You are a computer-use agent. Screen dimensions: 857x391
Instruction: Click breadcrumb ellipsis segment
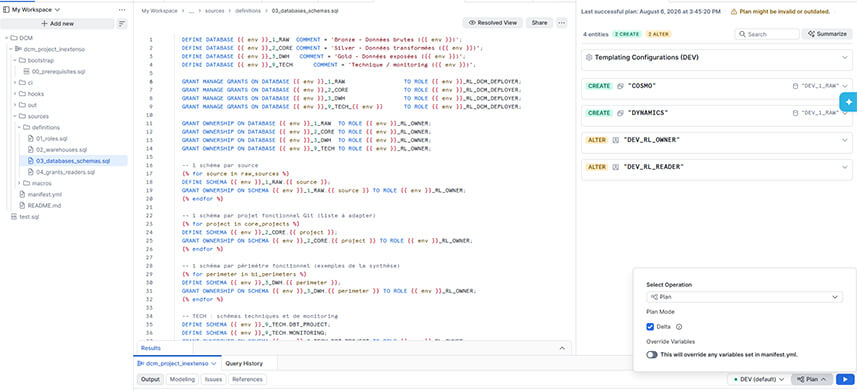(x=191, y=10)
